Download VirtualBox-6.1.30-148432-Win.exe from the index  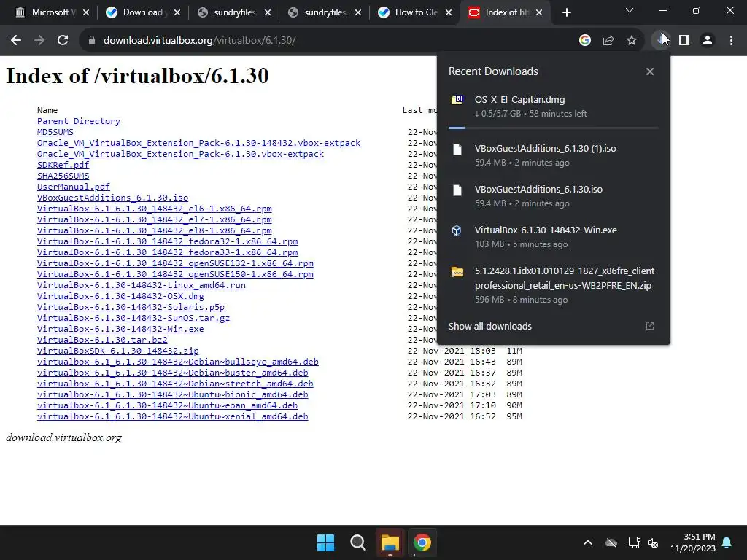pos(120,329)
